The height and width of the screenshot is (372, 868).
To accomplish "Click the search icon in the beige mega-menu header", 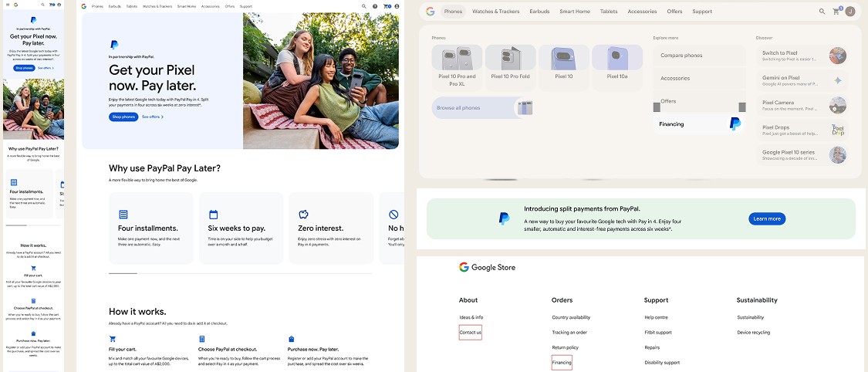I will [x=822, y=11].
